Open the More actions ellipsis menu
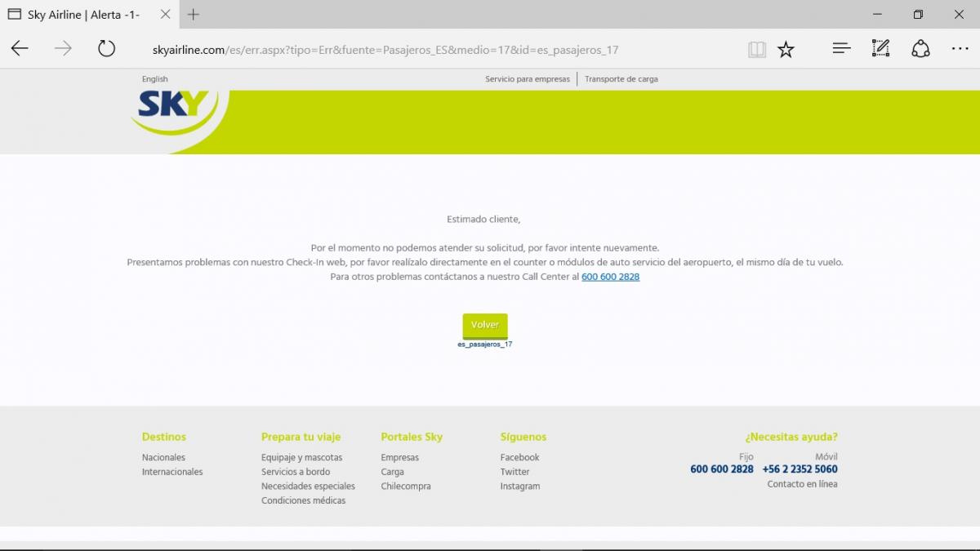 (x=960, y=49)
